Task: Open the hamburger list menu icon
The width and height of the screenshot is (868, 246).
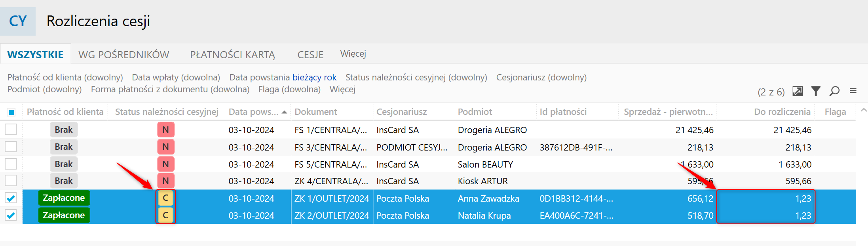Action: 853,91
